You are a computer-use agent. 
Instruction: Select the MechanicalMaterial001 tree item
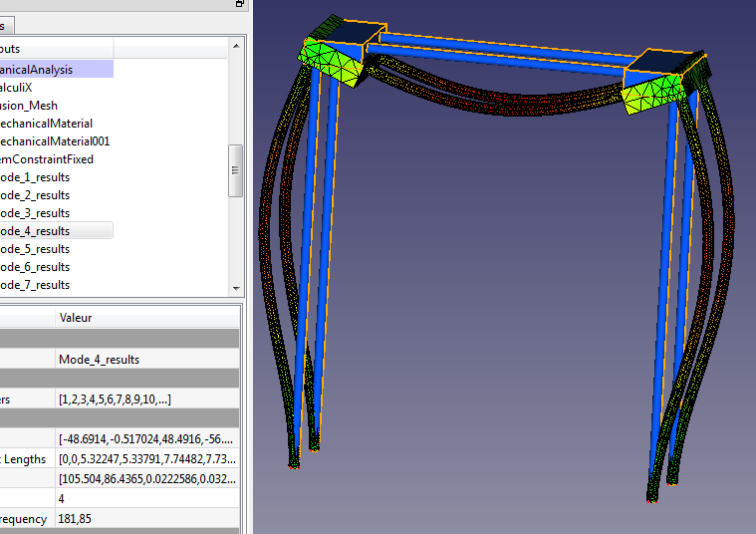point(55,140)
